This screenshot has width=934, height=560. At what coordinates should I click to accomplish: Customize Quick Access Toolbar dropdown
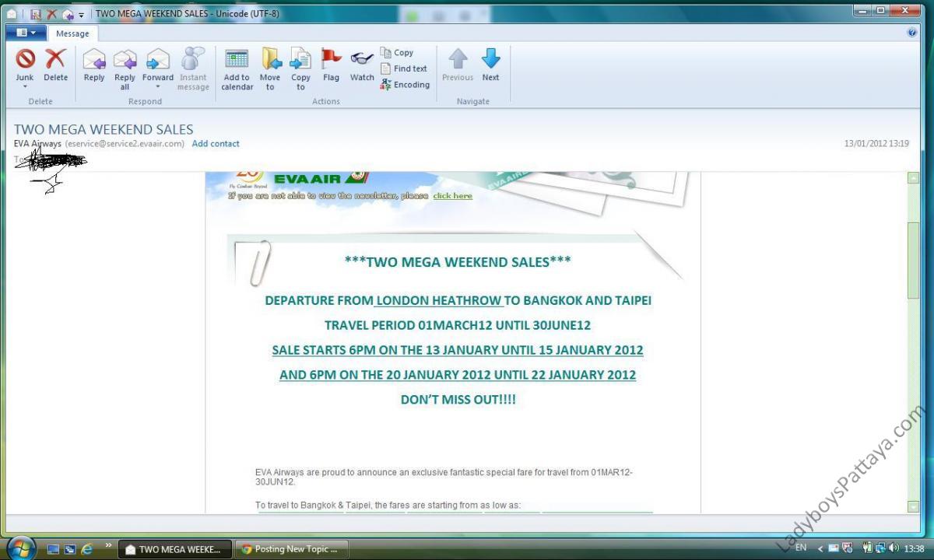pyautogui.click(x=81, y=15)
